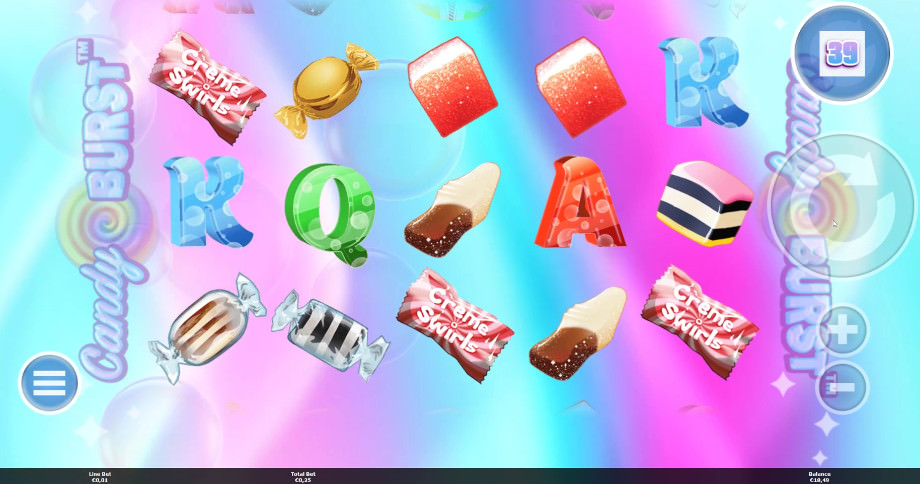The height and width of the screenshot is (484, 920).
Task: Click the green Q symbol
Action: point(331,214)
